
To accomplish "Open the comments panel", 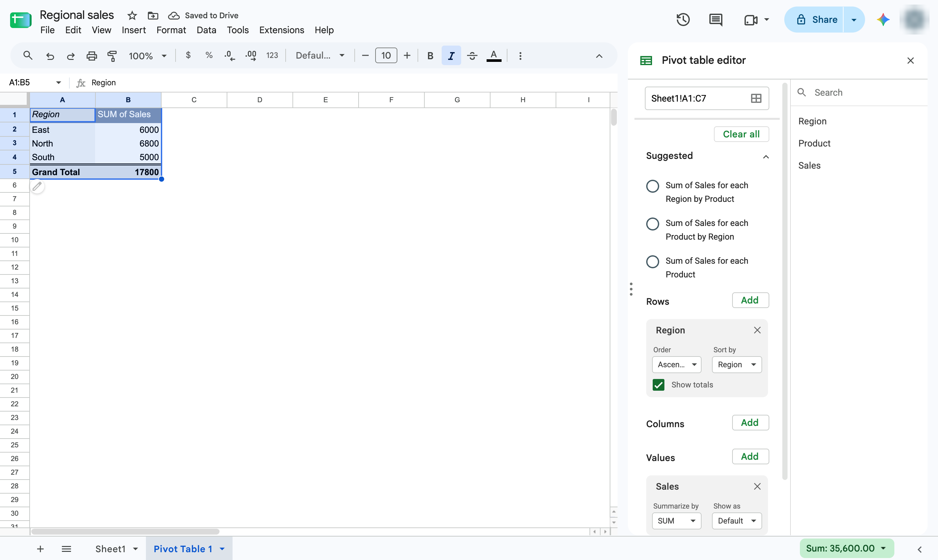I will click(x=716, y=20).
